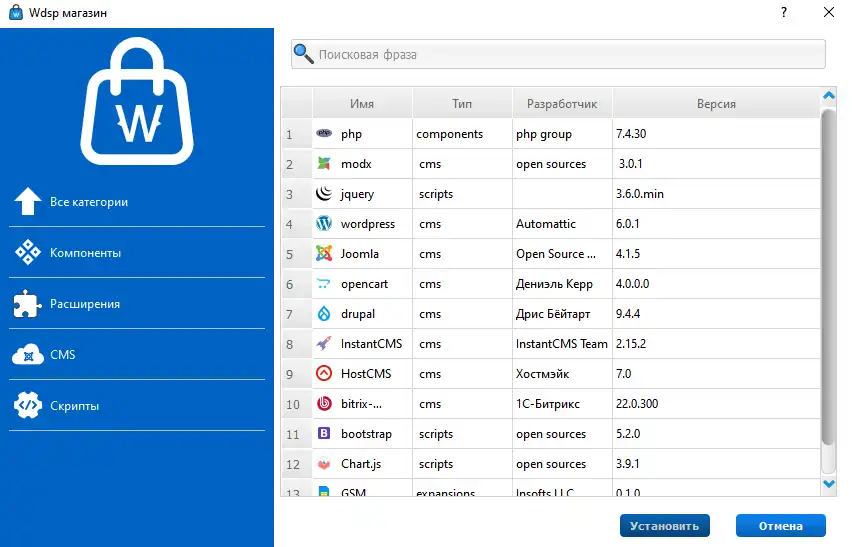Click the question mark help button
This screenshot has height=547, width=852.
[x=784, y=12]
